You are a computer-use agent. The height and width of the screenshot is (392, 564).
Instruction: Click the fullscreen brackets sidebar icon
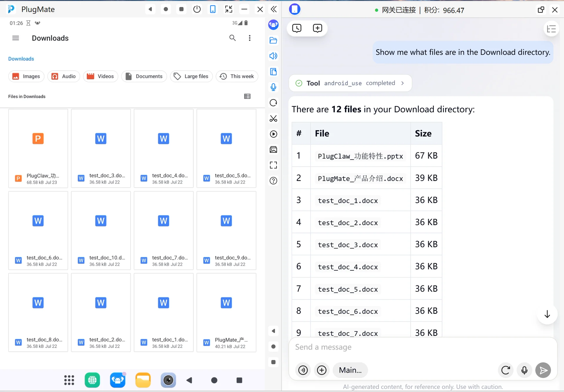coord(273,165)
